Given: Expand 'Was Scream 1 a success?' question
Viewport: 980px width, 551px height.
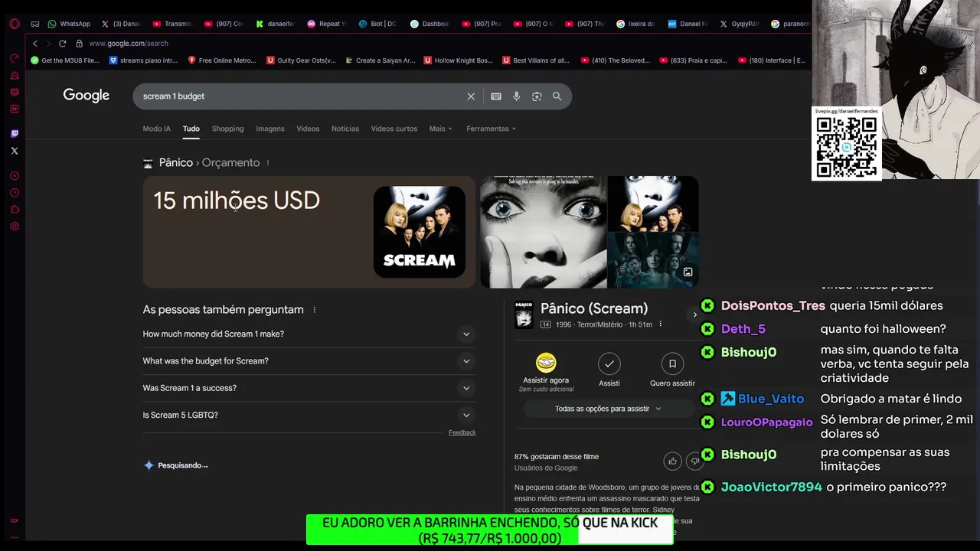Looking at the screenshot, I should tap(309, 388).
